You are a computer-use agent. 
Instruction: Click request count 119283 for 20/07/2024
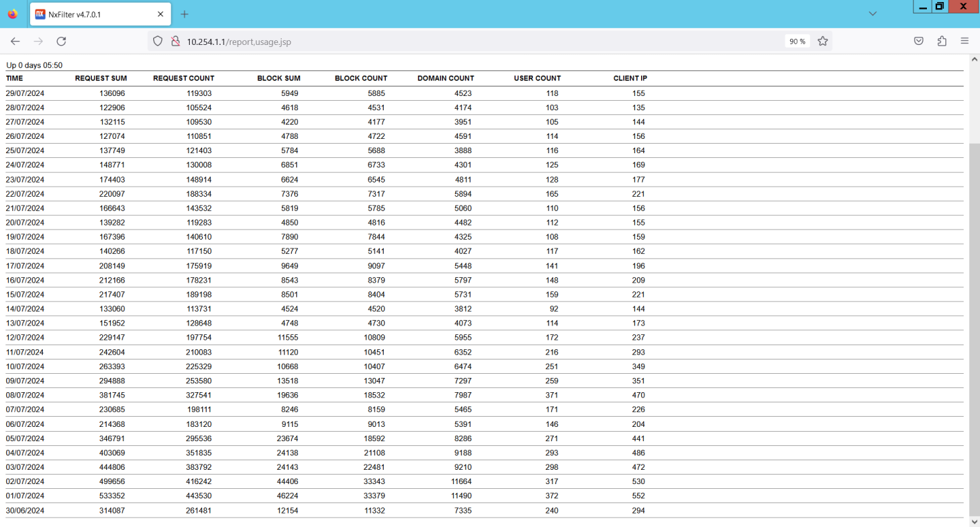(x=199, y=223)
